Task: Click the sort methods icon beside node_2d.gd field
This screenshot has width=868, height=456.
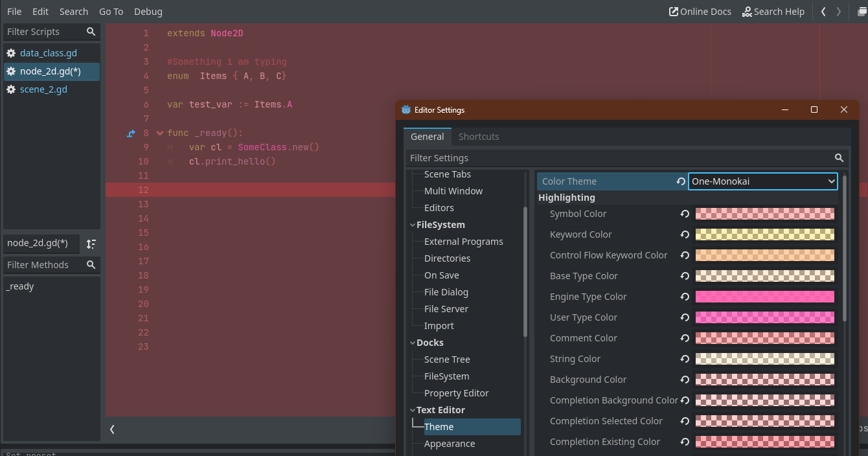Action: (x=91, y=244)
